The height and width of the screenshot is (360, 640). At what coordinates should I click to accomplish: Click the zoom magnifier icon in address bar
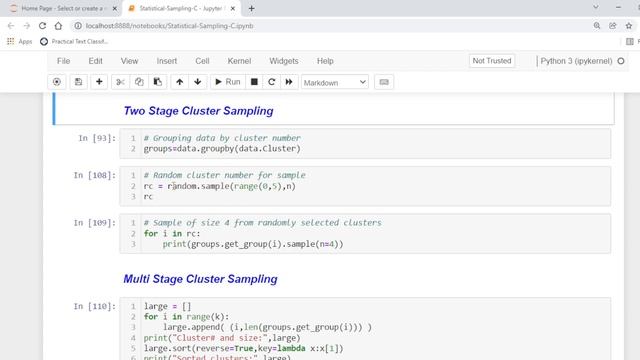pos(597,26)
